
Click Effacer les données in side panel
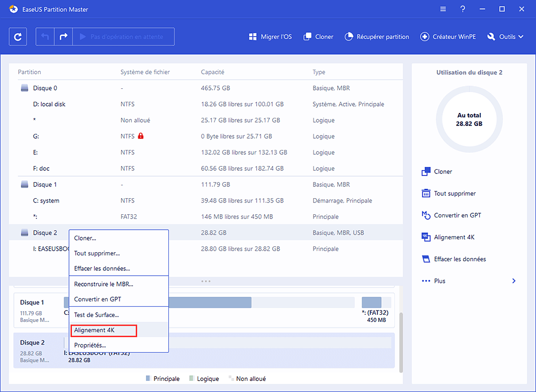point(460,259)
